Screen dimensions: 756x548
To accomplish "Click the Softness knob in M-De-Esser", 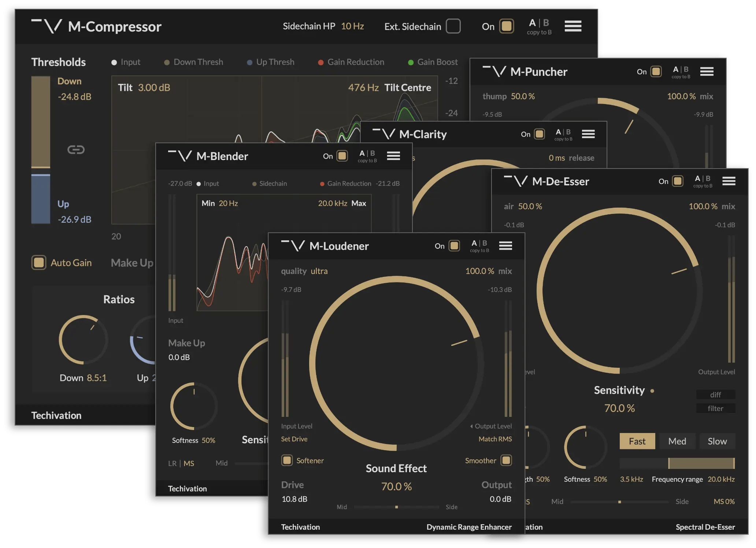I will pos(586,447).
